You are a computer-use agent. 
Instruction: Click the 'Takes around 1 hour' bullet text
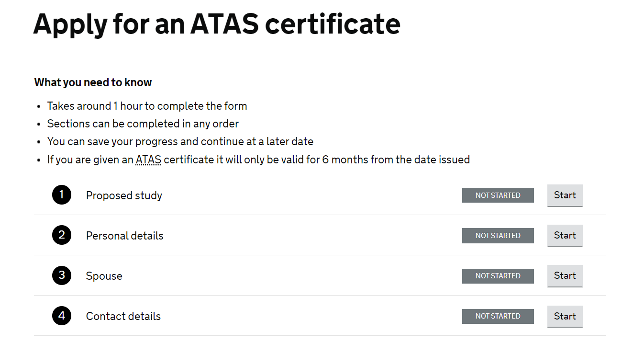(147, 106)
